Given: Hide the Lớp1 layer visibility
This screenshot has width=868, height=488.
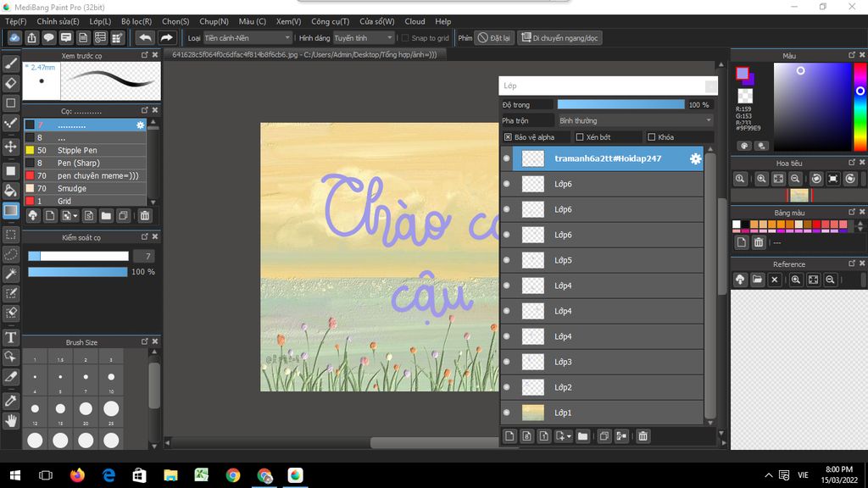Looking at the screenshot, I should pos(507,413).
